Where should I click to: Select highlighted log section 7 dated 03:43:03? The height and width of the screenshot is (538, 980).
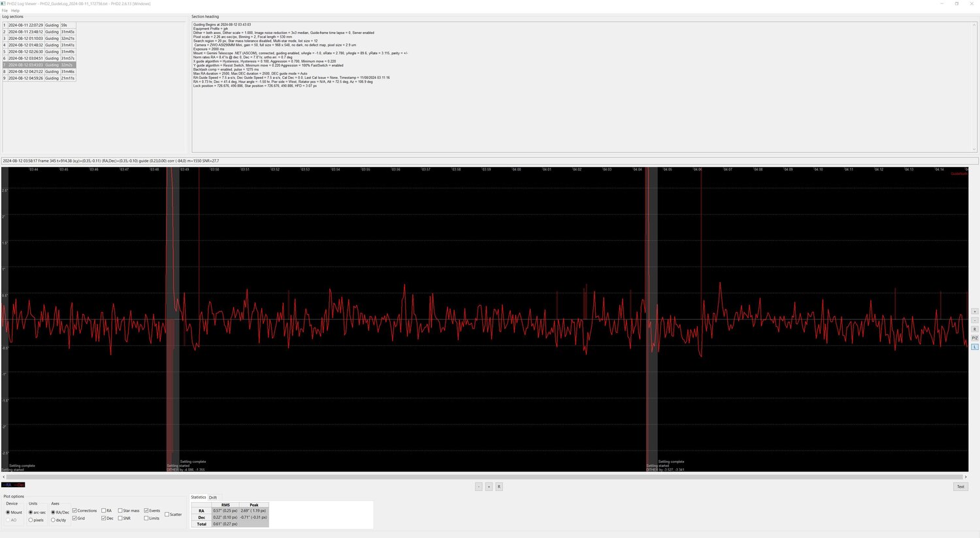tap(39, 65)
